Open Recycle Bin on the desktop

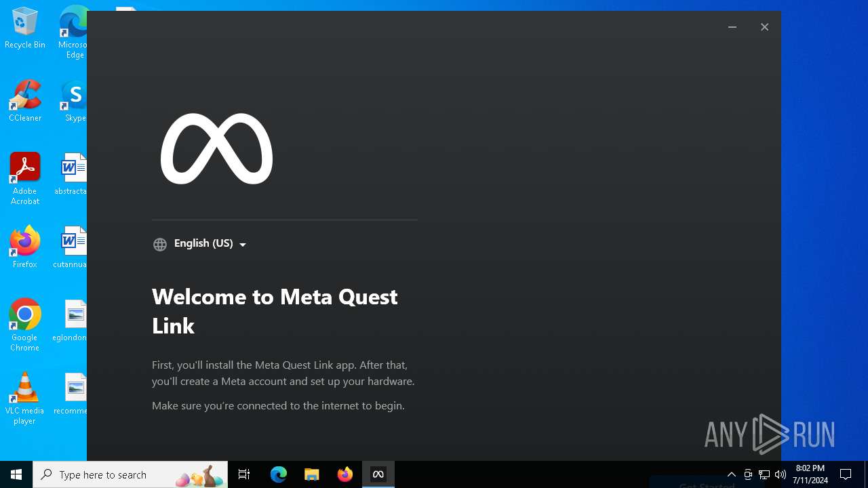click(x=25, y=28)
